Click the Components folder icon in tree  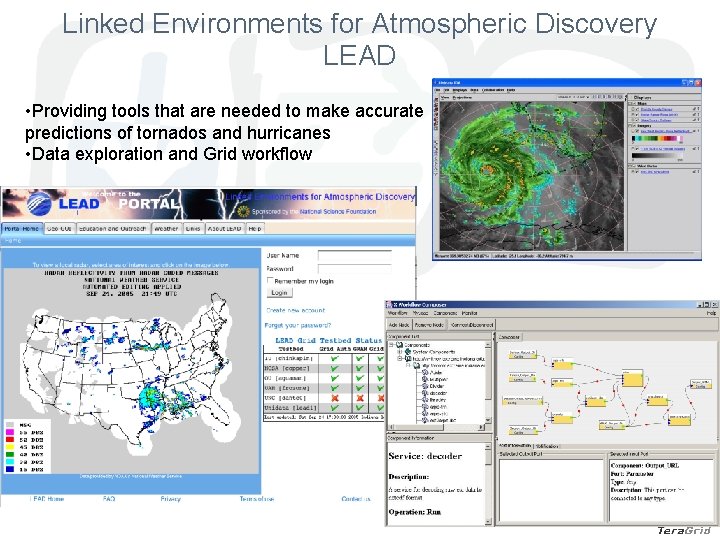click(x=399, y=345)
